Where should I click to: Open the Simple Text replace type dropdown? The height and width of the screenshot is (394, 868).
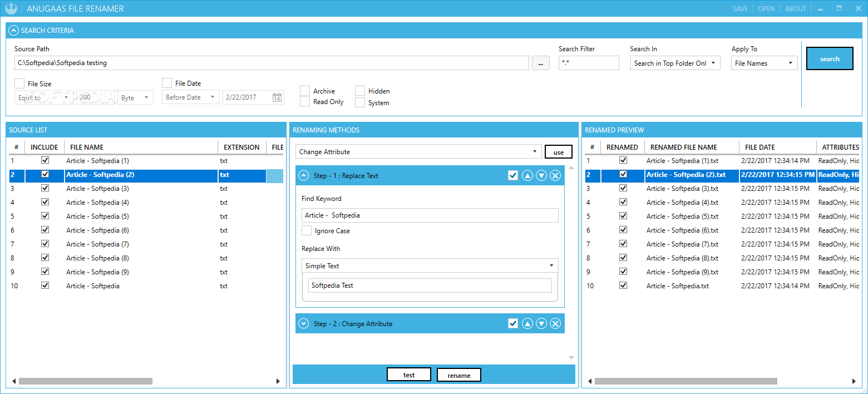point(430,266)
